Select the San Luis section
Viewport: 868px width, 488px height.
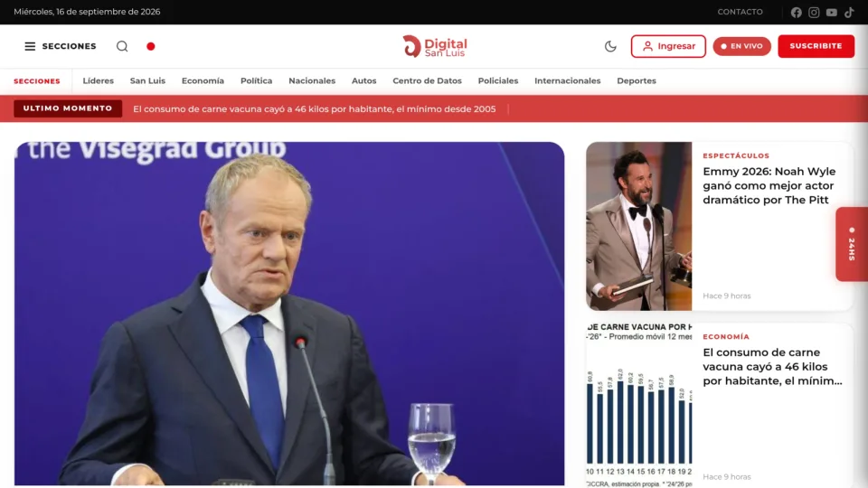[147, 80]
